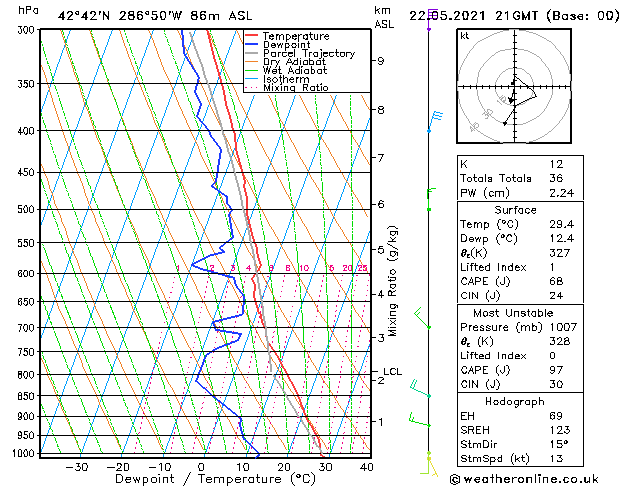
Task: Click the SREH value in the Hodograph panel
Action: (x=560, y=430)
